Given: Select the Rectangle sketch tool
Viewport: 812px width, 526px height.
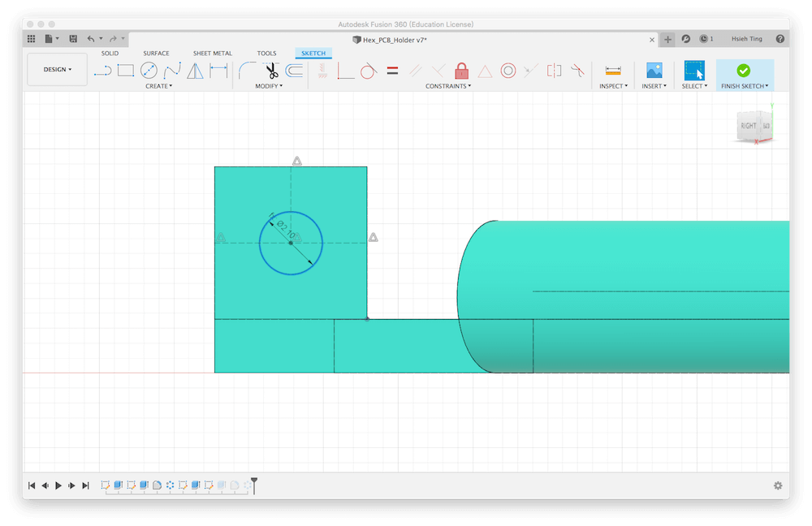Looking at the screenshot, I should coord(125,71).
